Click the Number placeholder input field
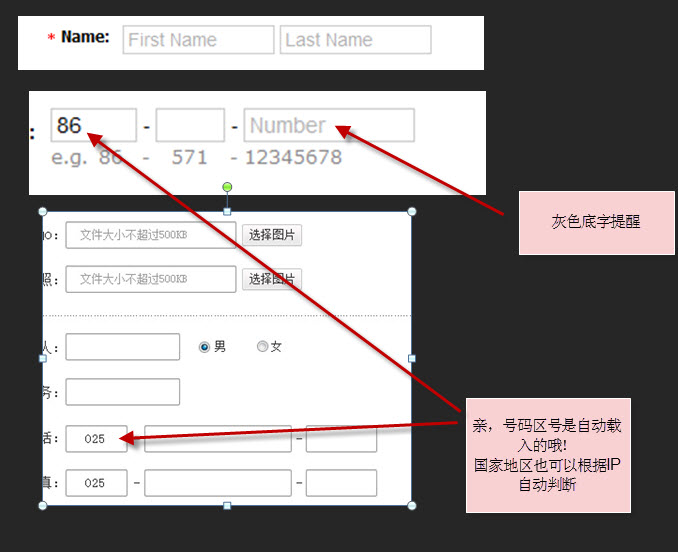Viewport: 678px width, 552px height. (x=329, y=126)
